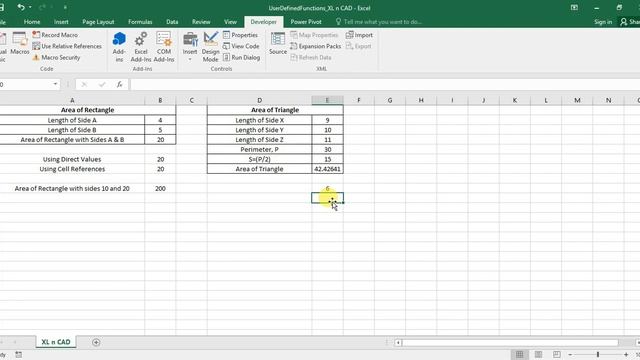The height and width of the screenshot is (360, 640).
Task: Click the Tell me what you want to do box
Action: (379, 22)
